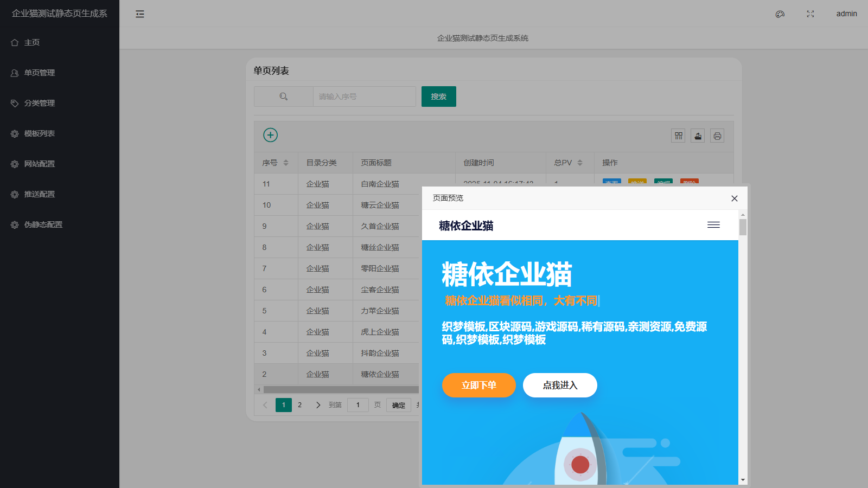Screen dimensions: 868x488
Task: Click the print table icon
Action: coord(717,136)
